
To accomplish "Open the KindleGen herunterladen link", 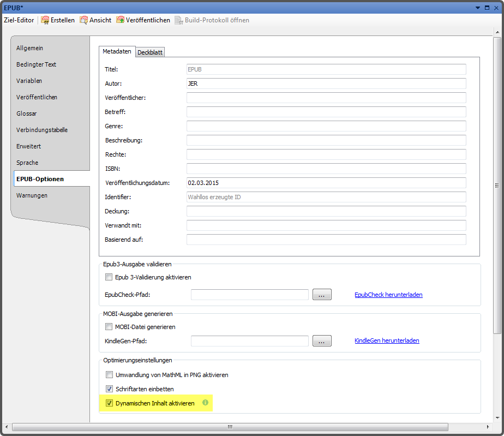I will (387, 341).
